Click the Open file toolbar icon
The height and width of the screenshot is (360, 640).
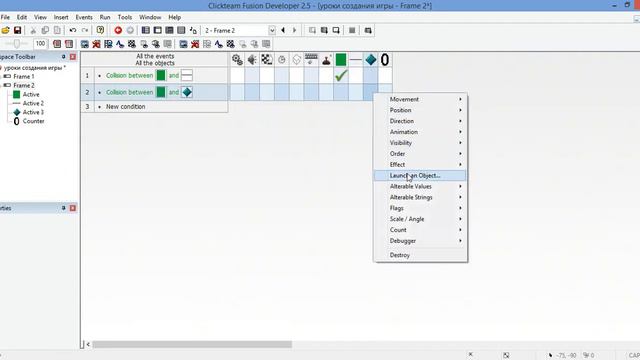(x=5, y=30)
